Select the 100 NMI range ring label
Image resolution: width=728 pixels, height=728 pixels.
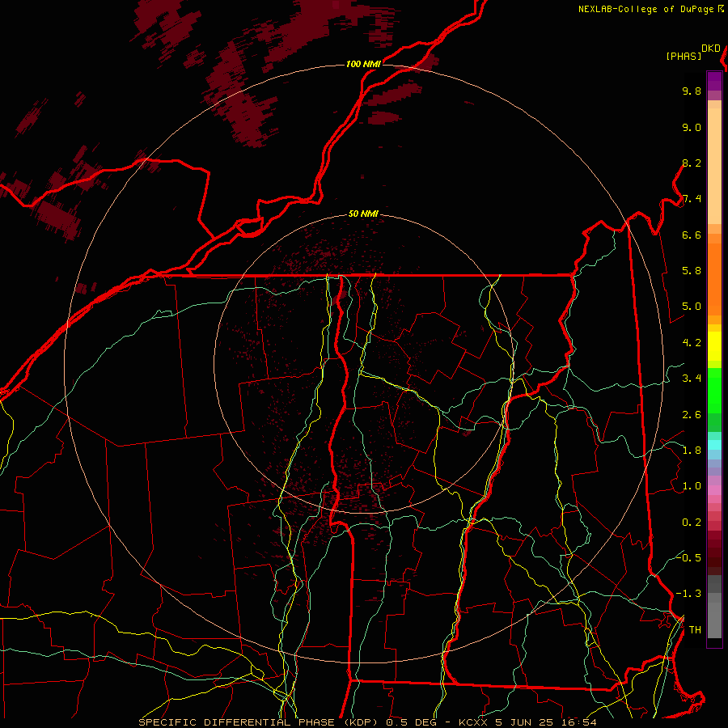click(363, 64)
